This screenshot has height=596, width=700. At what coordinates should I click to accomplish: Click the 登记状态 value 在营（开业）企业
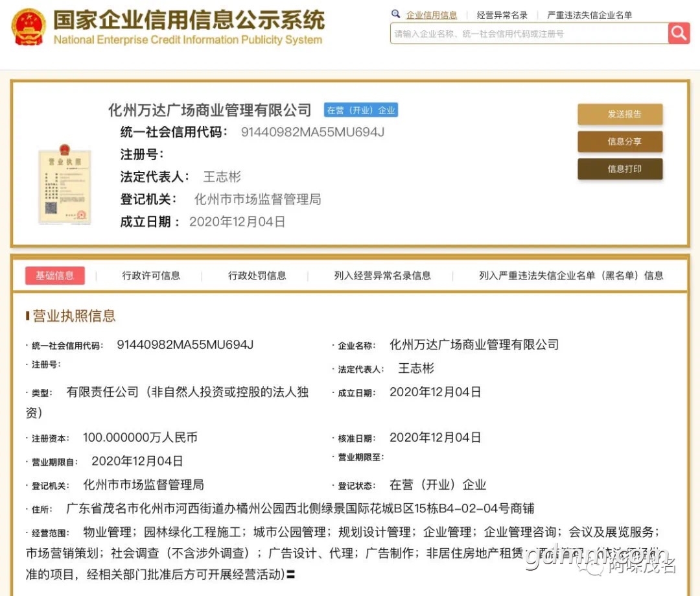point(438,484)
